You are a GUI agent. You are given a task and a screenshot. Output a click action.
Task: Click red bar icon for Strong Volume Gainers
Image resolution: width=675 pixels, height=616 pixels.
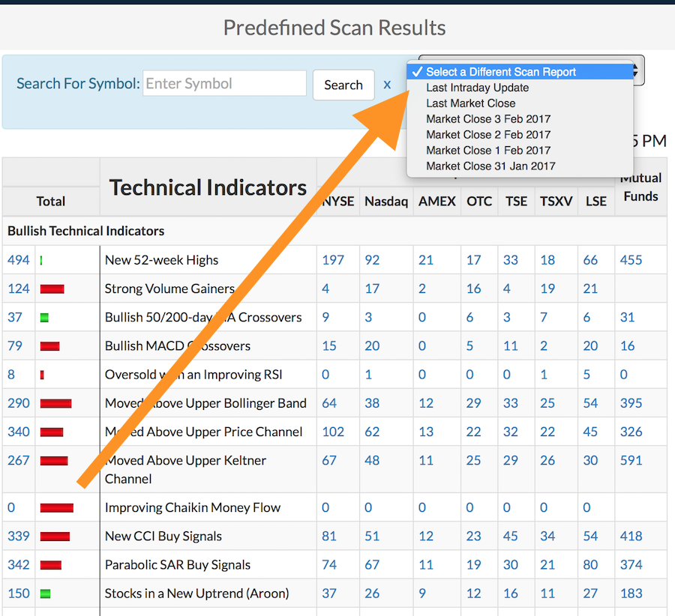52,289
